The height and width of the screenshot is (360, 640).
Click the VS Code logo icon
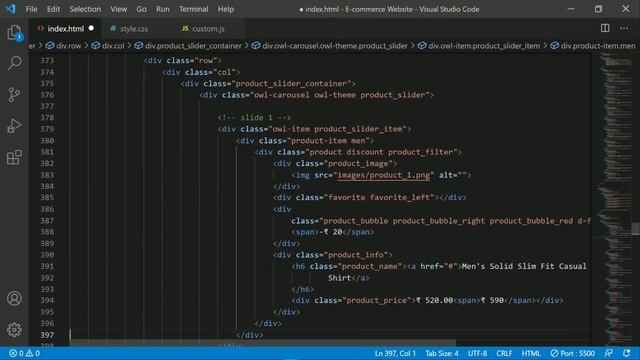[x=11, y=9]
